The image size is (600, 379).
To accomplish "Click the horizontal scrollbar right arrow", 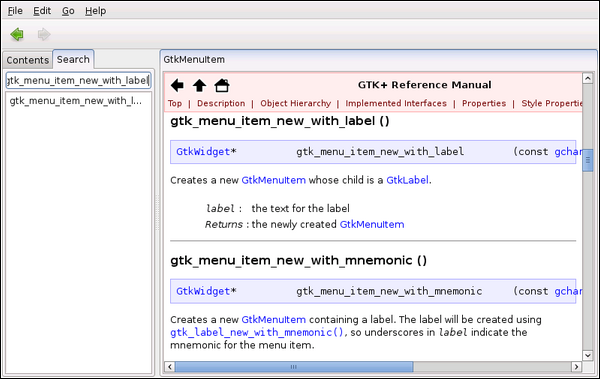I will [576, 367].
